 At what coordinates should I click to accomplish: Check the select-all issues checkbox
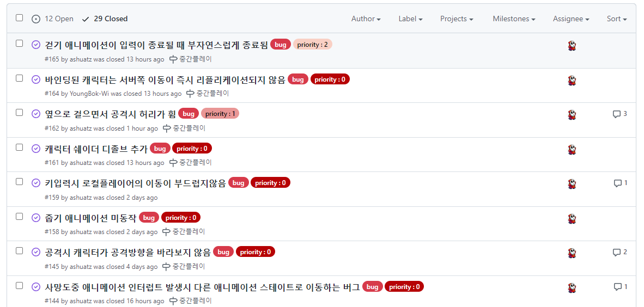pyautogui.click(x=19, y=17)
